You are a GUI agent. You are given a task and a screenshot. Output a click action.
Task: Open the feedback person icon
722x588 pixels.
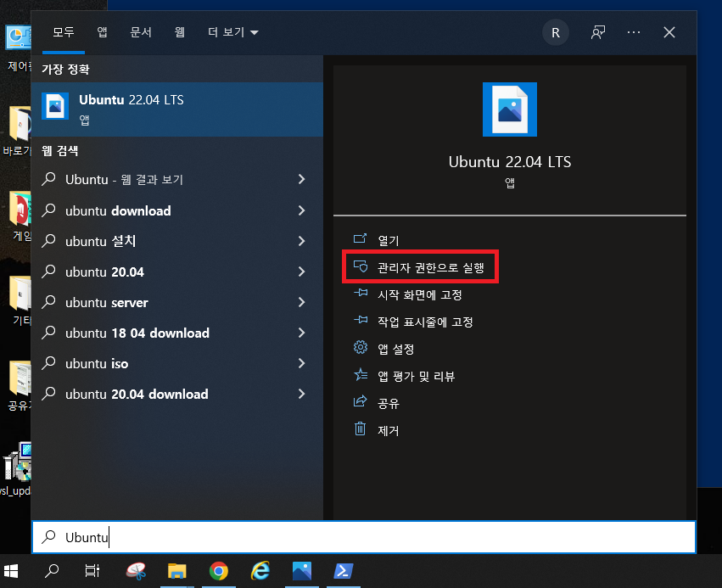[598, 32]
